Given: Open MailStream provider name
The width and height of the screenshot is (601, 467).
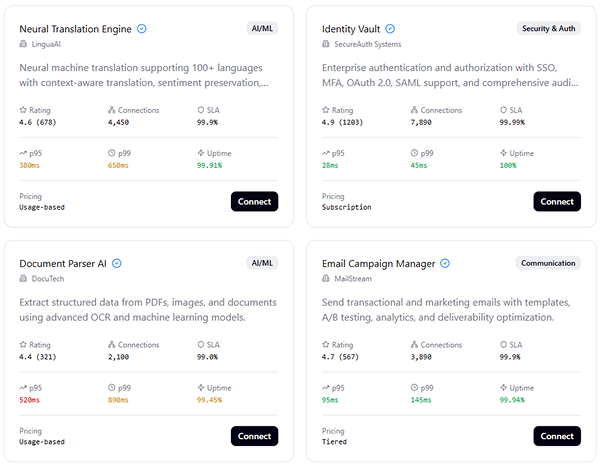Looking at the screenshot, I should pyautogui.click(x=353, y=279).
